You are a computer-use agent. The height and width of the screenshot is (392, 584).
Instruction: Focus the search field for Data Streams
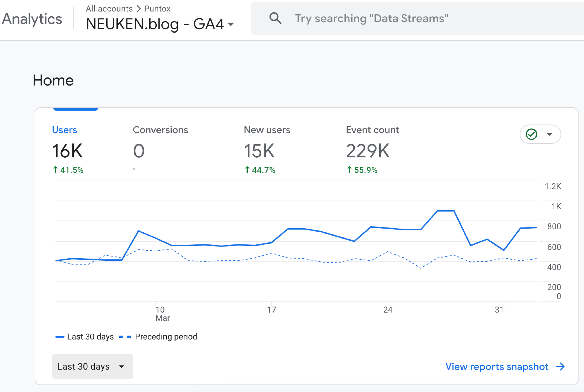[x=417, y=19]
